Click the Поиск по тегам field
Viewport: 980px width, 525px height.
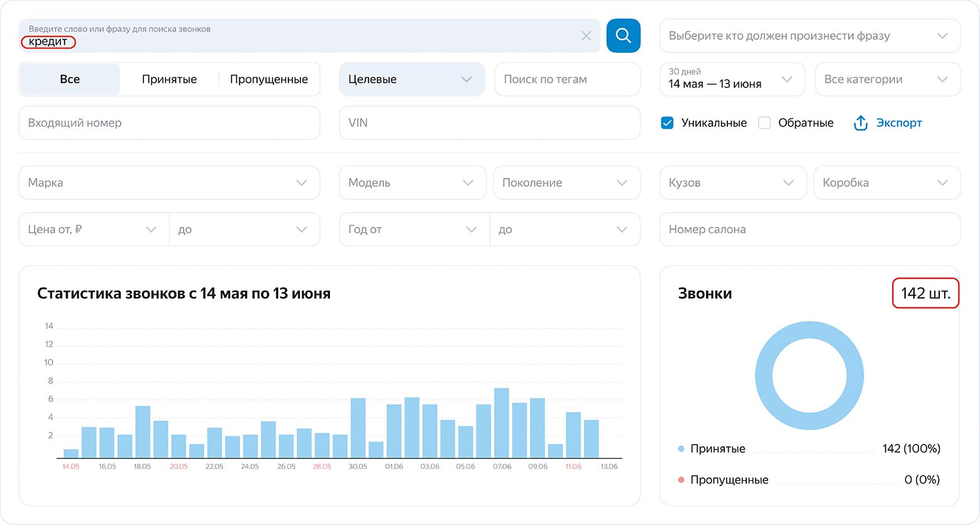(568, 79)
